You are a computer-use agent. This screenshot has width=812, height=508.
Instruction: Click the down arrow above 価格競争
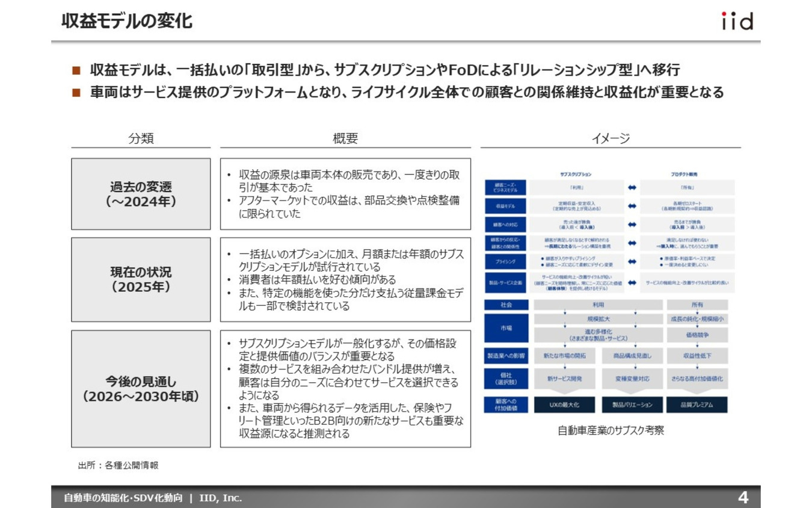[697, 327]
